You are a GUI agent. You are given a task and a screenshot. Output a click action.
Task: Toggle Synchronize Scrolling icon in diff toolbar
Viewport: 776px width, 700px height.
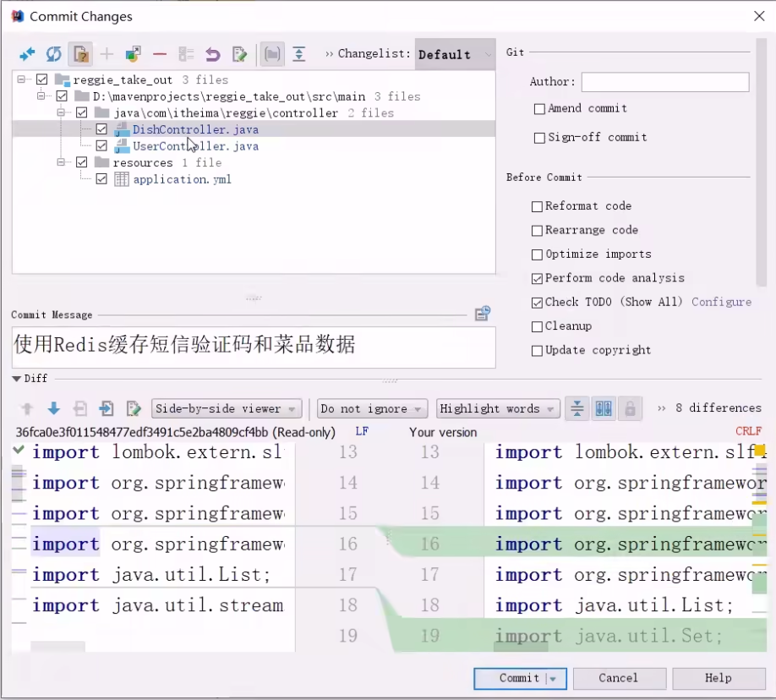point(603,409)
